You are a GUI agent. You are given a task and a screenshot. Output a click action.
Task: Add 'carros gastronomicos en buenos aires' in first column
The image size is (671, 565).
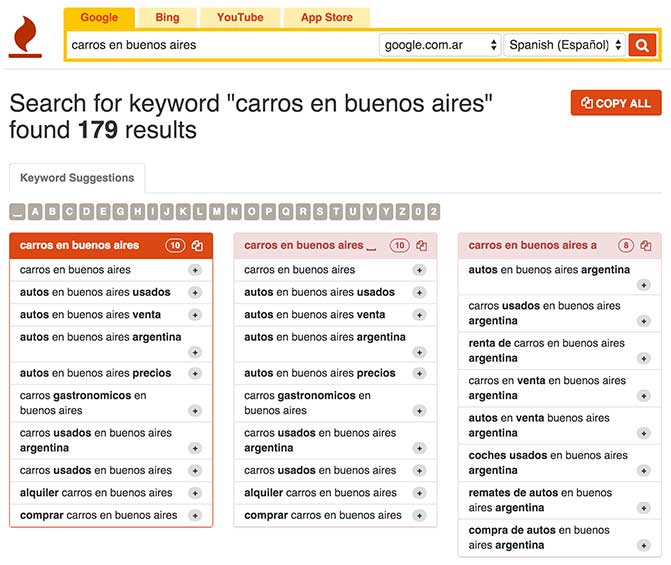[195, 411]
